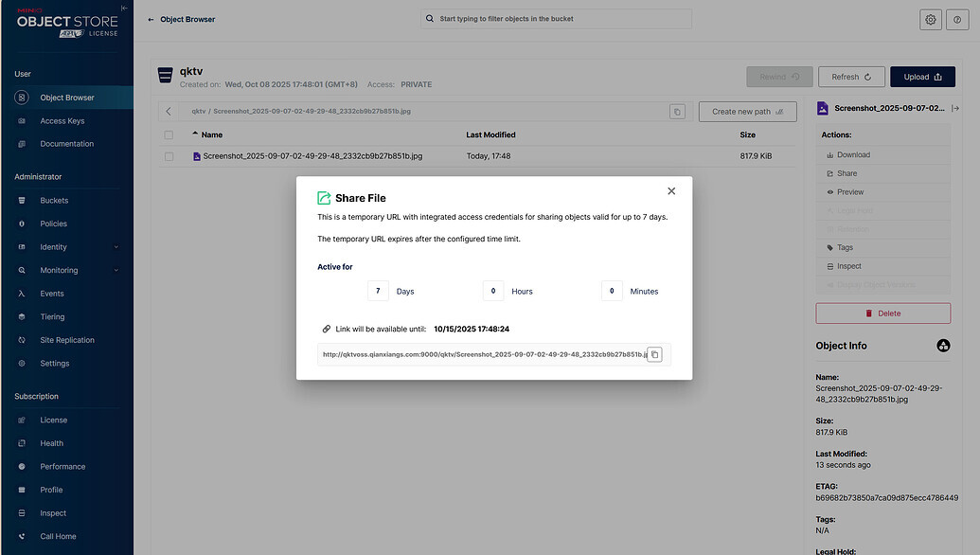Collapse the sidebar menu icon
The width and height of the screenshot is (980, 555).
[124, 8]
